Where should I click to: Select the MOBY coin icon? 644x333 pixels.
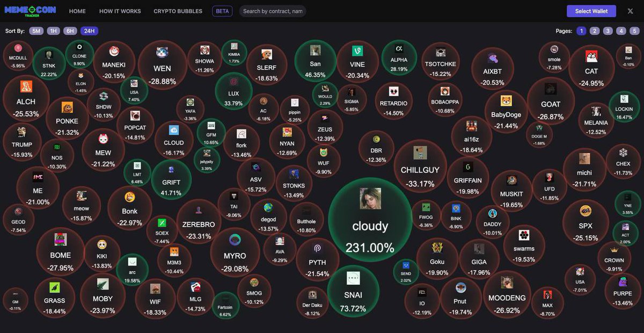tap(103, 284)
